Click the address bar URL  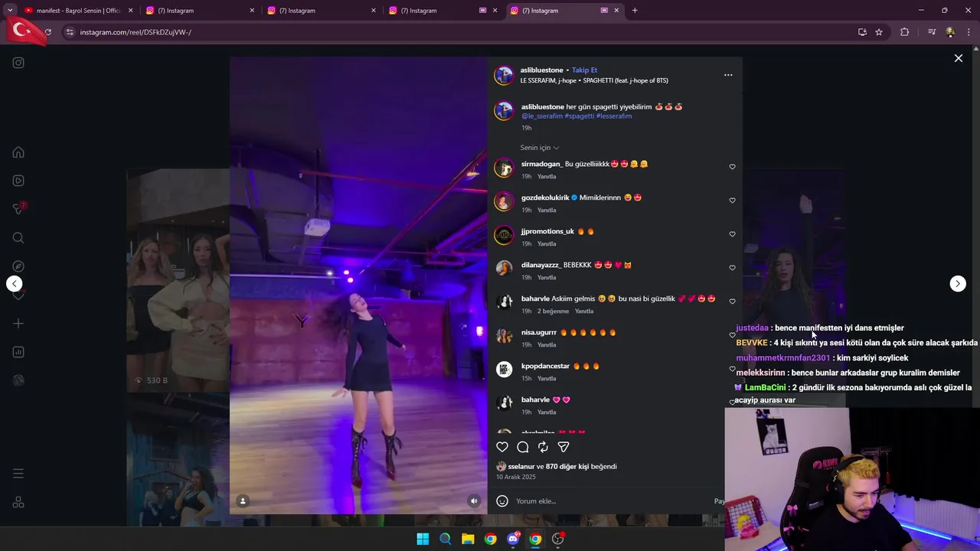pyautogui.click(x=136, y=32)
